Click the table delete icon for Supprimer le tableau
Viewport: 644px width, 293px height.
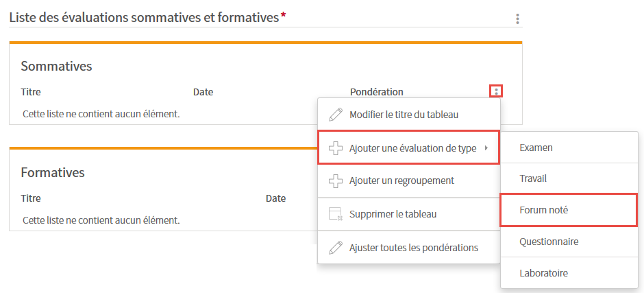[x=336, y=214]
